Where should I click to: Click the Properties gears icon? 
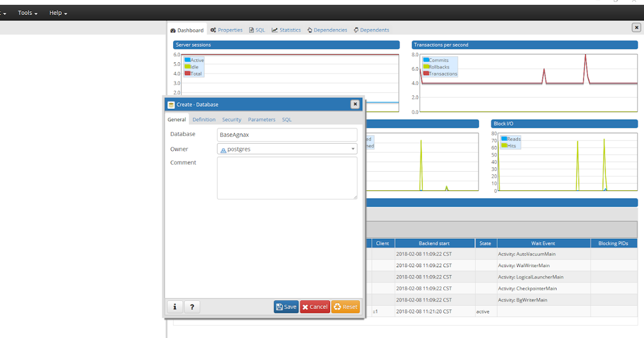[213, 30]
